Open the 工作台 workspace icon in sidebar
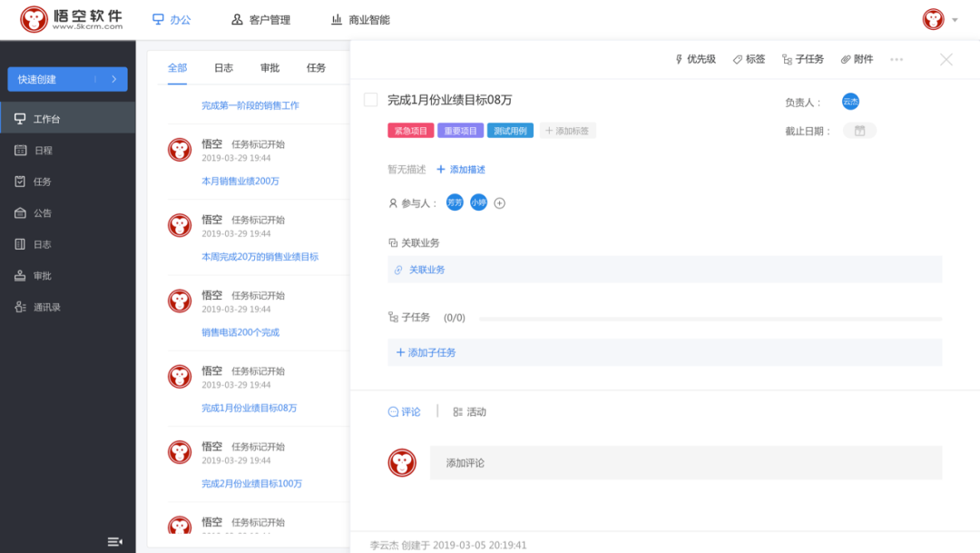 [x=18, y=117]
